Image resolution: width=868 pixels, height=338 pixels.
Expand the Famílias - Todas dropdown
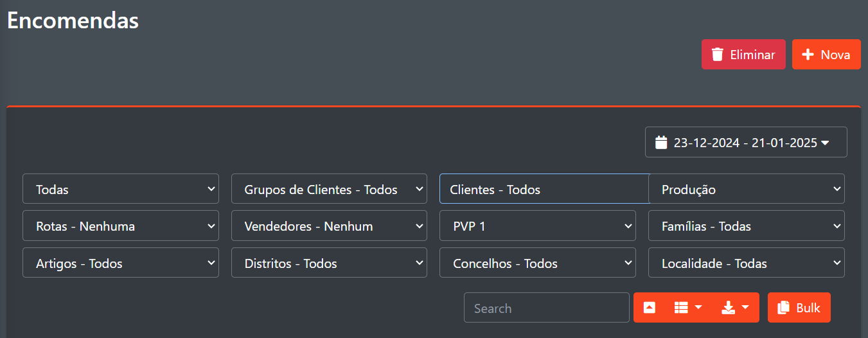pos(746,226)
